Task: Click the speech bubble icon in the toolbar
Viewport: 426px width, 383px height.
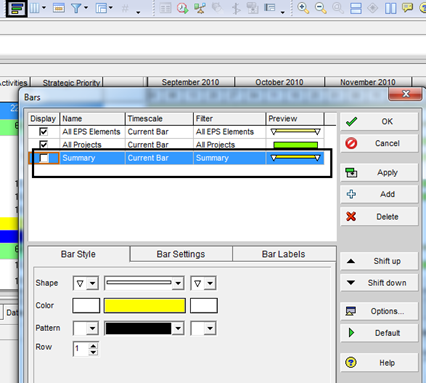Action: [x=407, y=8]
